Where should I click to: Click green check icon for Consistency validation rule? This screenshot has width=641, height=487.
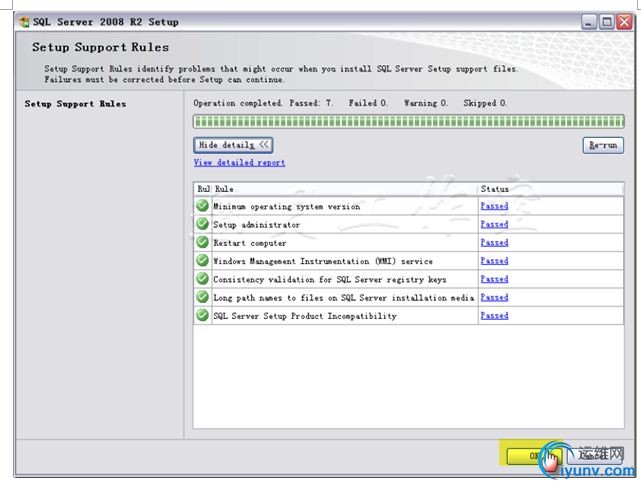point(202,278)
